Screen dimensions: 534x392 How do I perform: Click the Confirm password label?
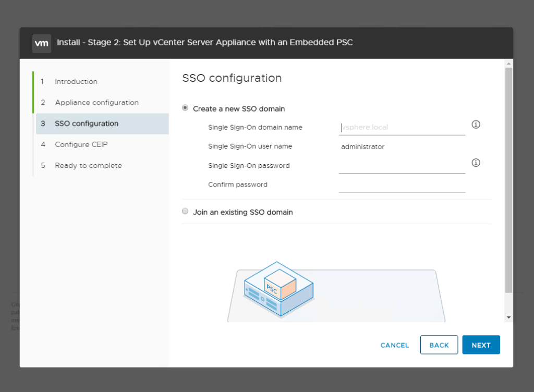pos(238,185)
